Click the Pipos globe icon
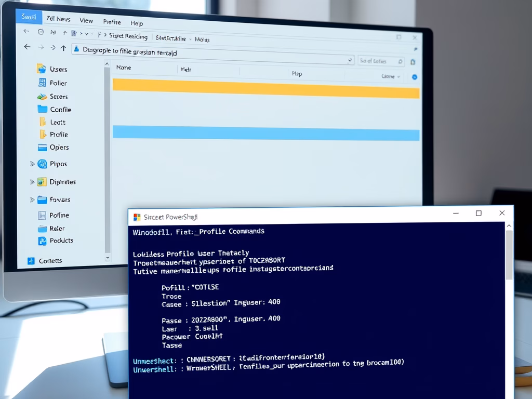Screen dimensions: 532x399 pyautogui.click(x=42, y=164)
